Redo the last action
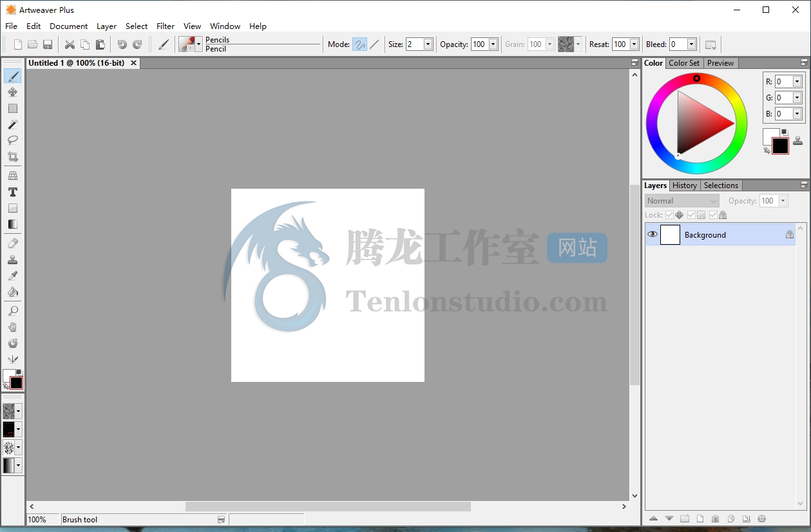The image size is (811, 532). click(x=137, y=44)
